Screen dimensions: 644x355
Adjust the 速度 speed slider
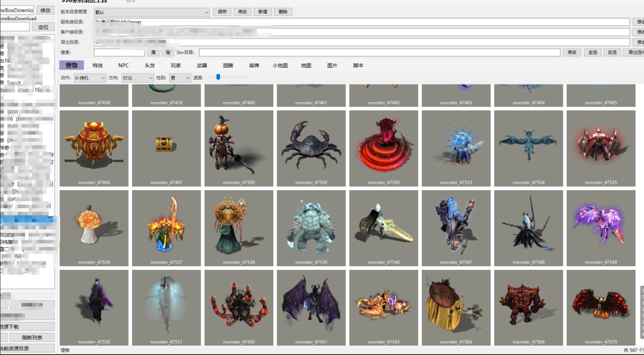pos(218,77)
